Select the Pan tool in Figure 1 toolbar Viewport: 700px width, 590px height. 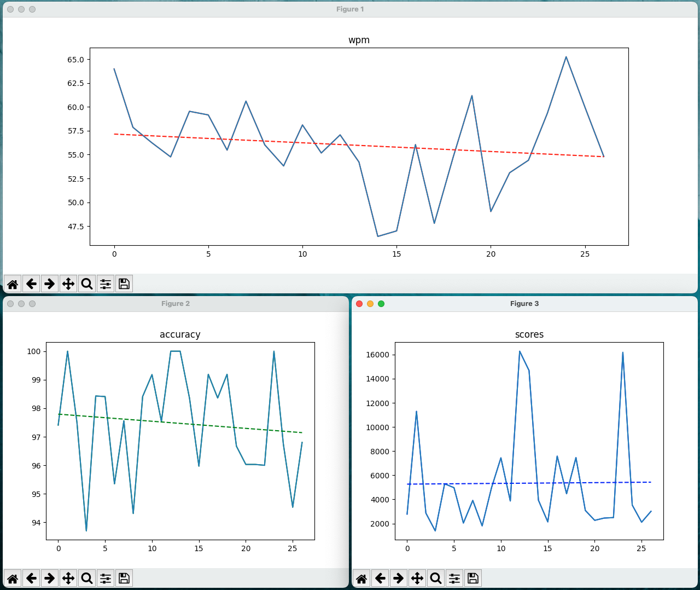68,284
